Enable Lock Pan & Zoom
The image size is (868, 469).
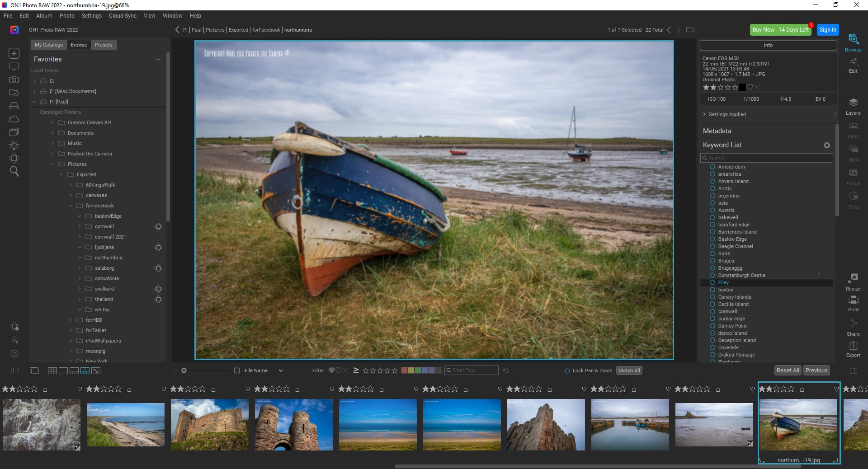[567, 371]
